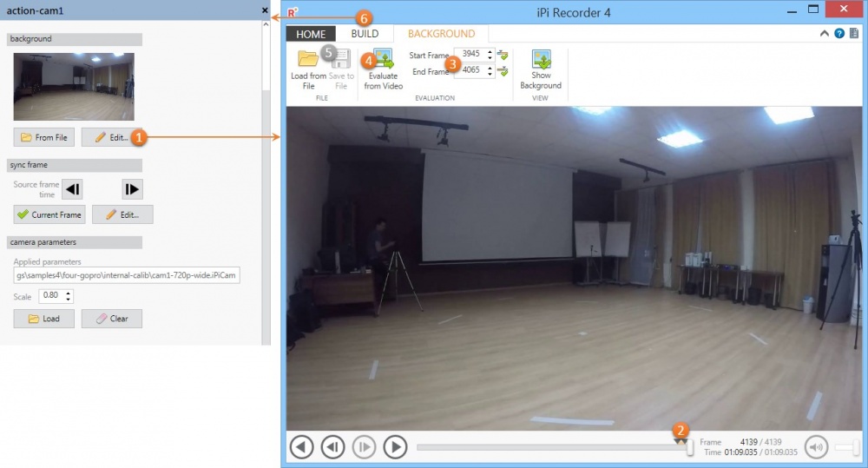Shift the sync frame to the next frame
The height and width of the screenshot is (468, 868).
pos(132,189)
